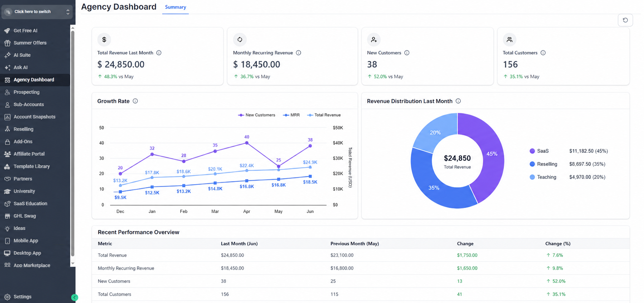Image resolution: width=644 pixels, height=303 pixels.
Task: Click the Jun MRR point labeled $18.5K
Action: coord(310,176)
